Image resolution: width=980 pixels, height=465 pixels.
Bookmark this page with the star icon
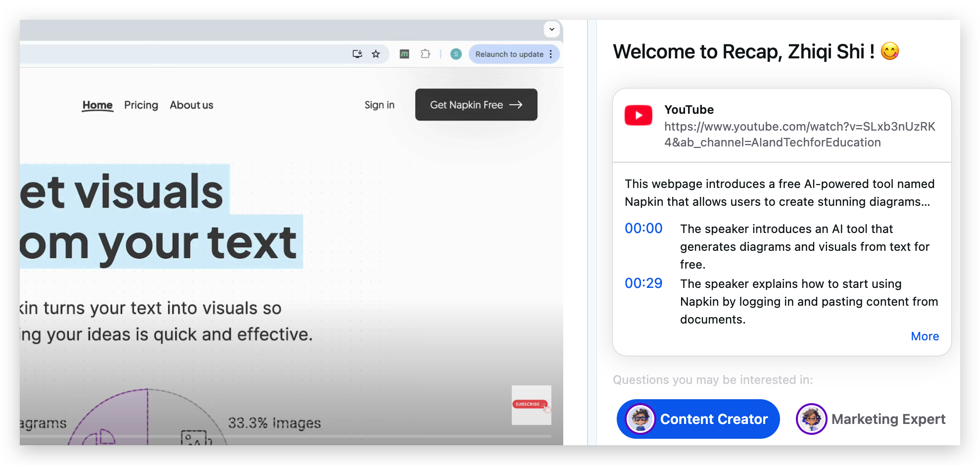376,54
